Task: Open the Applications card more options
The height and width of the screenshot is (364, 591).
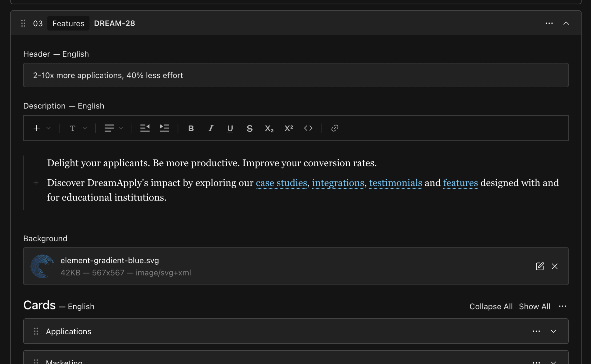Action: pos(536,331)
